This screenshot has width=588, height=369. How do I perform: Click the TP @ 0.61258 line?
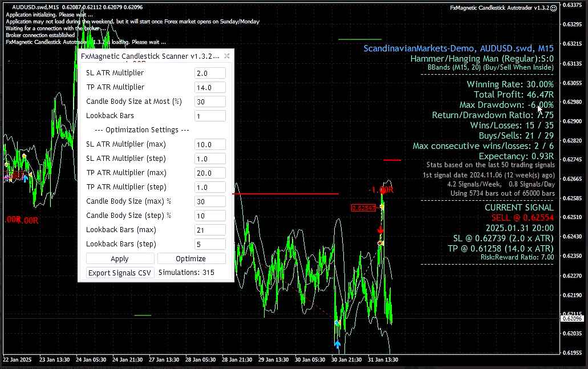pos(501,249)
